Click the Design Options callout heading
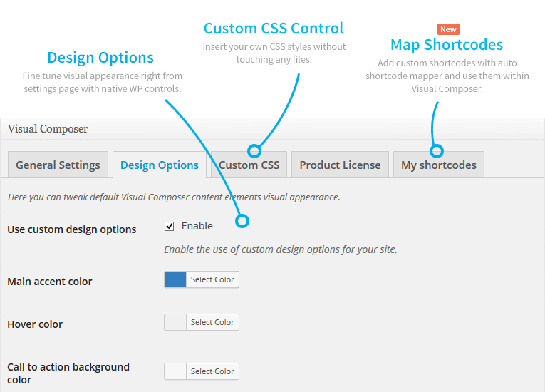 (100, 58)
